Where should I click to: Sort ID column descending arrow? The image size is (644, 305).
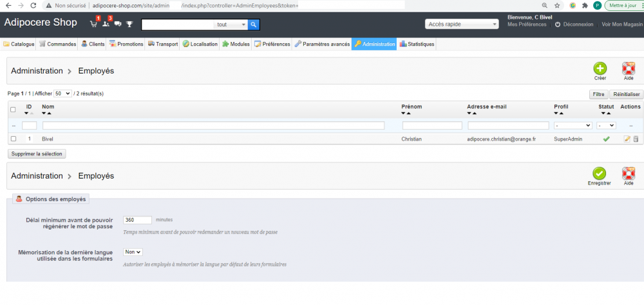click(x=26, y=113)
